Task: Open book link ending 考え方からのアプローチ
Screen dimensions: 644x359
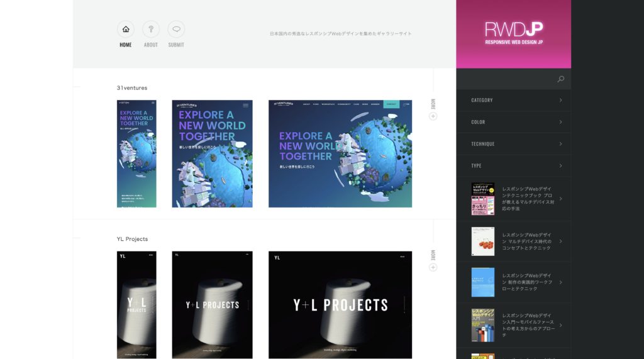Action: (528, 325)
